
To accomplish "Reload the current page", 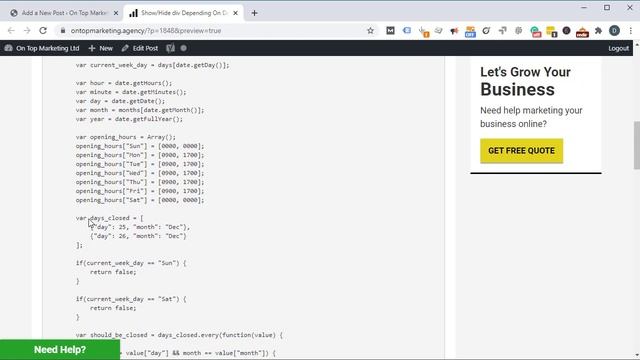I will point(43,31).
